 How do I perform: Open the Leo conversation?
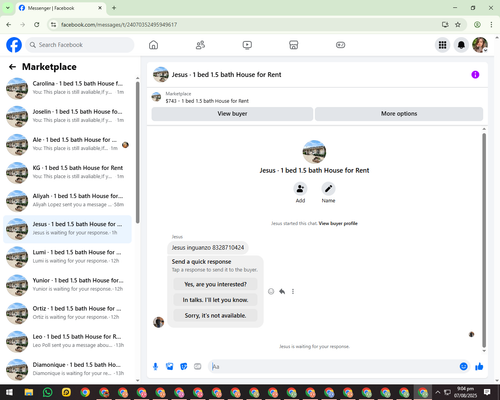pyautogui.click(x=67, y=342)
